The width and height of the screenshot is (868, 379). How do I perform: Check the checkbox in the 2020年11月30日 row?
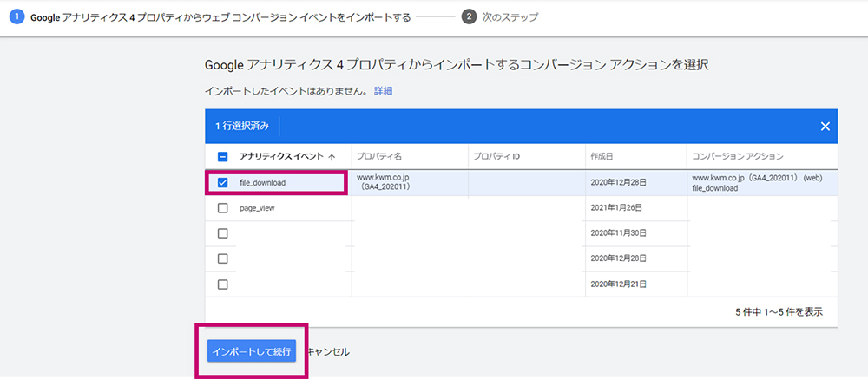coord(222,233)
